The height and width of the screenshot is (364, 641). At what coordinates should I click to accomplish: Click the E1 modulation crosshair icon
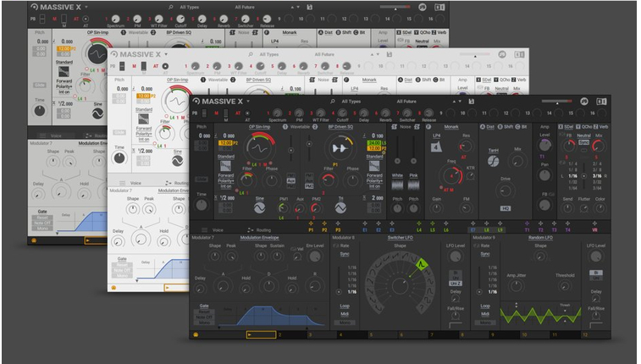[365, 223]
